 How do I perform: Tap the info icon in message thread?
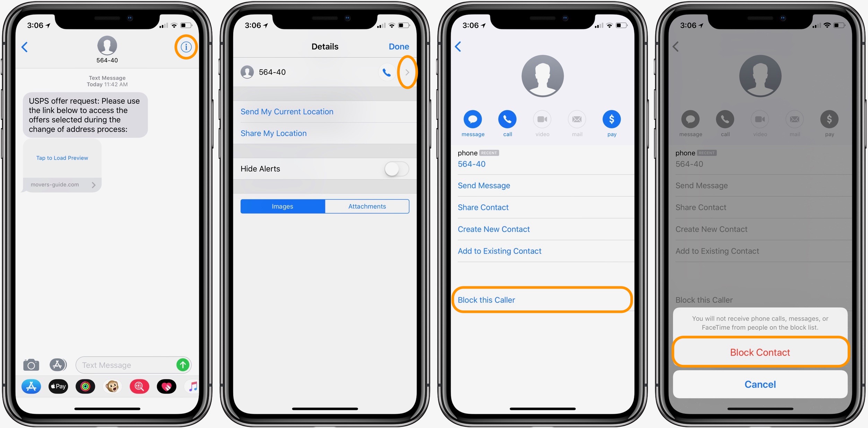point(186,46)
